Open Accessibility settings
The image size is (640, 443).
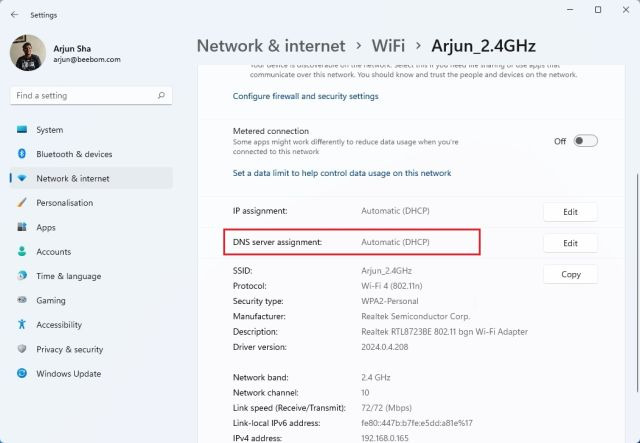[x=91, y=325]
